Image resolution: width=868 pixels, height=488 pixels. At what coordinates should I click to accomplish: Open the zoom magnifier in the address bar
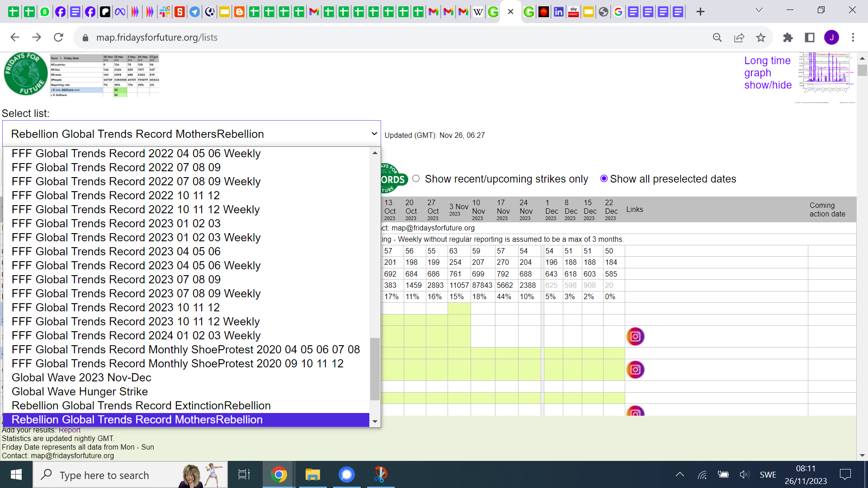tap(717, 38)
